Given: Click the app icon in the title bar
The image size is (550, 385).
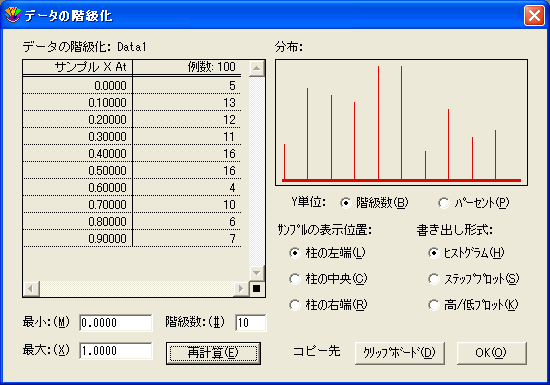Looking at the screenshot, I should click(13, 15).
